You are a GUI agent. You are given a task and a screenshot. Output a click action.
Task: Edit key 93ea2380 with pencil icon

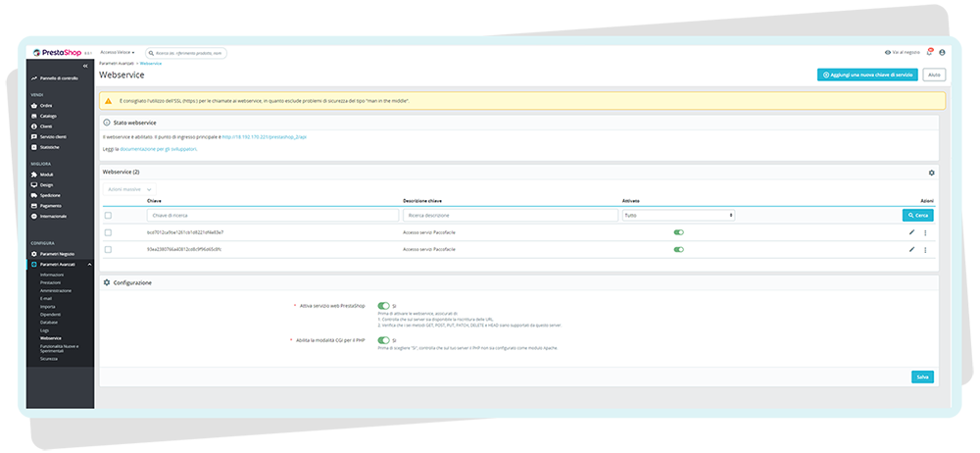click(x=911, y=249)
